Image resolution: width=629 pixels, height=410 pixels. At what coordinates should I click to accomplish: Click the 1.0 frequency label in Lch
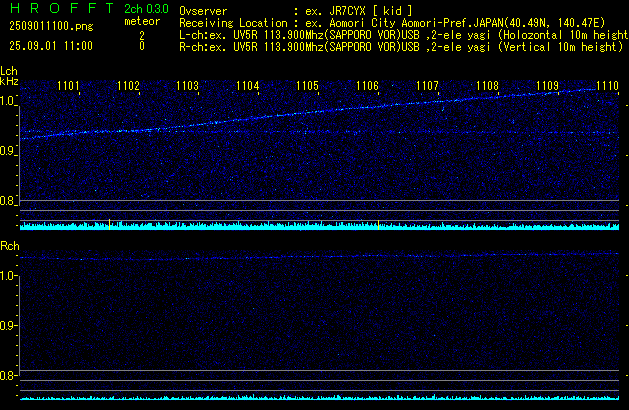point(7,101)
